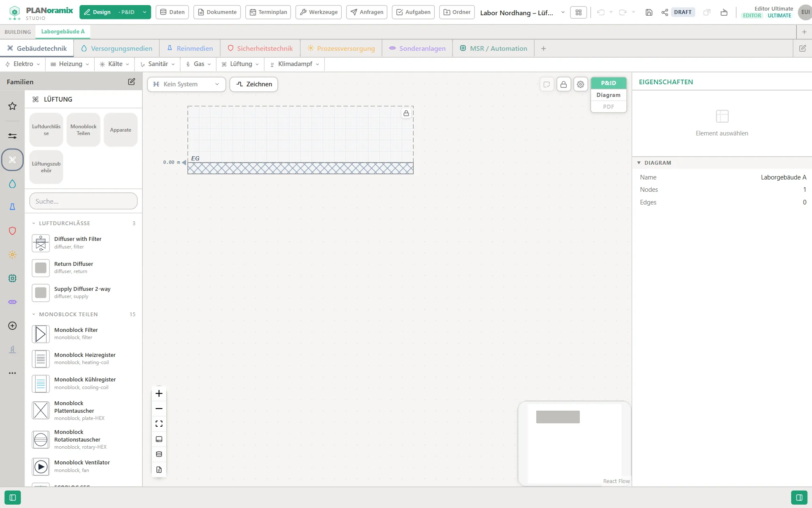The image size is (812, 508).
Task: Filter by Monoblock Teilen chip
Action: tap(83, 130)
